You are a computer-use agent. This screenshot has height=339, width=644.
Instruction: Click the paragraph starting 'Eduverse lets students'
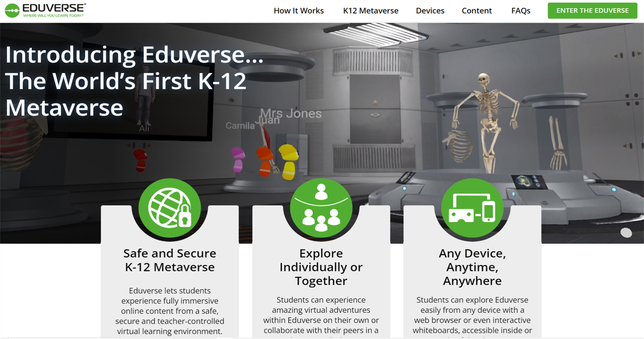[170, 311]
